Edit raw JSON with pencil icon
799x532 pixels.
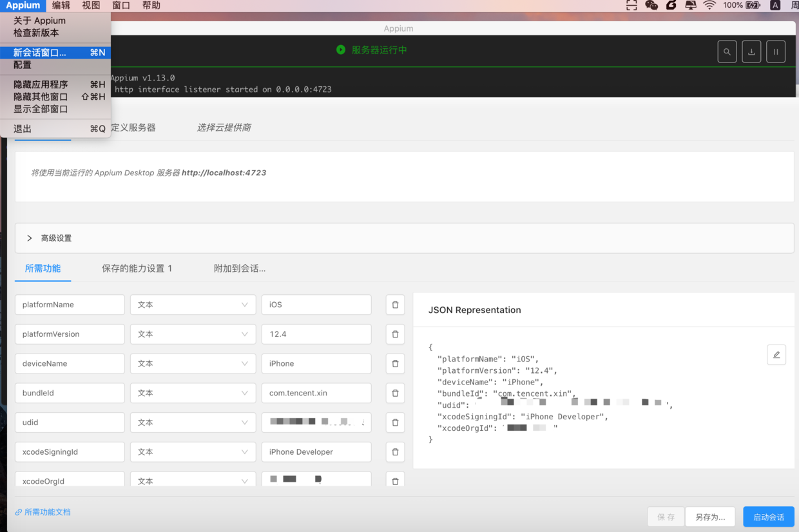776,355
